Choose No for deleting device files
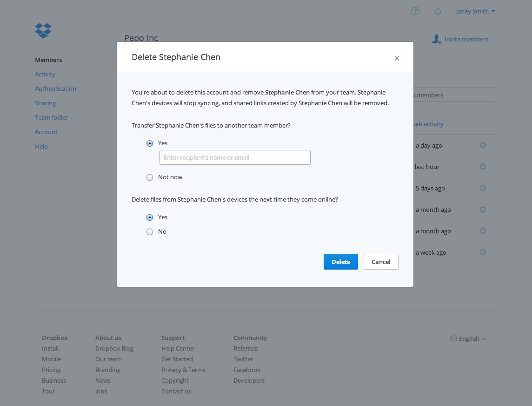532x406 pixels. coord(150,232)
